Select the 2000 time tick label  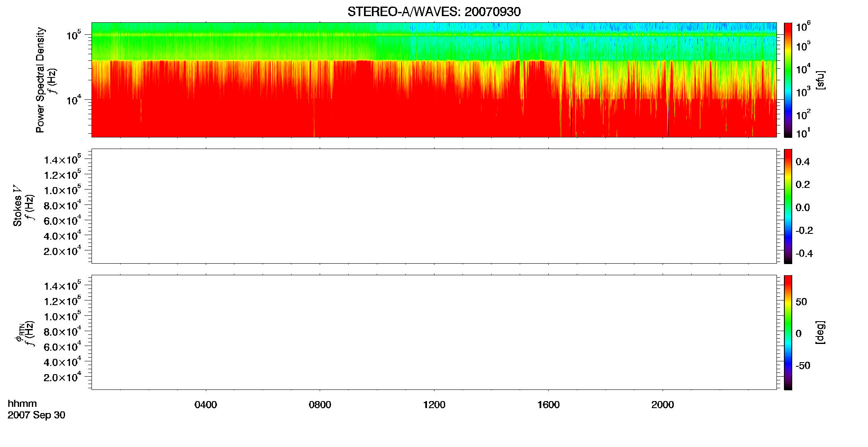coord(663,405)
